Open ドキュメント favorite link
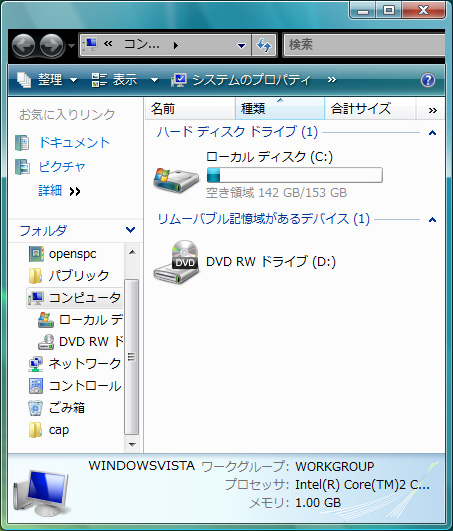453x531 pixels. [x=74, y=143]
